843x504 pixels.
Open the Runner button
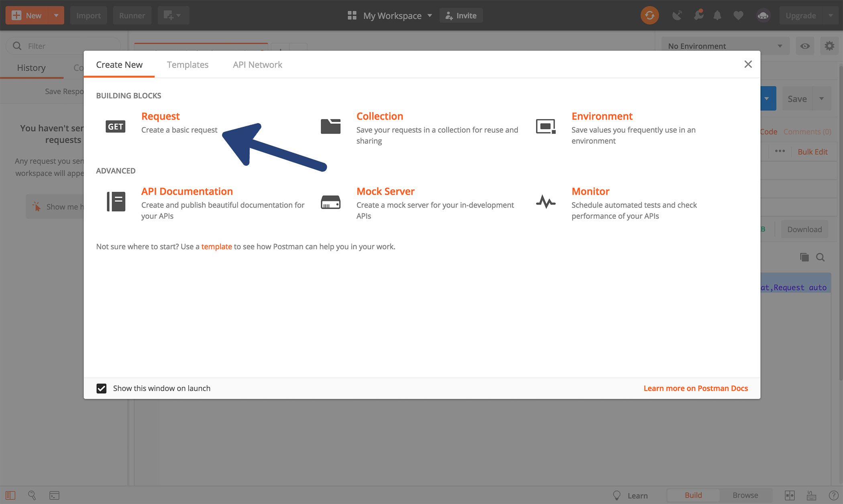132,16
